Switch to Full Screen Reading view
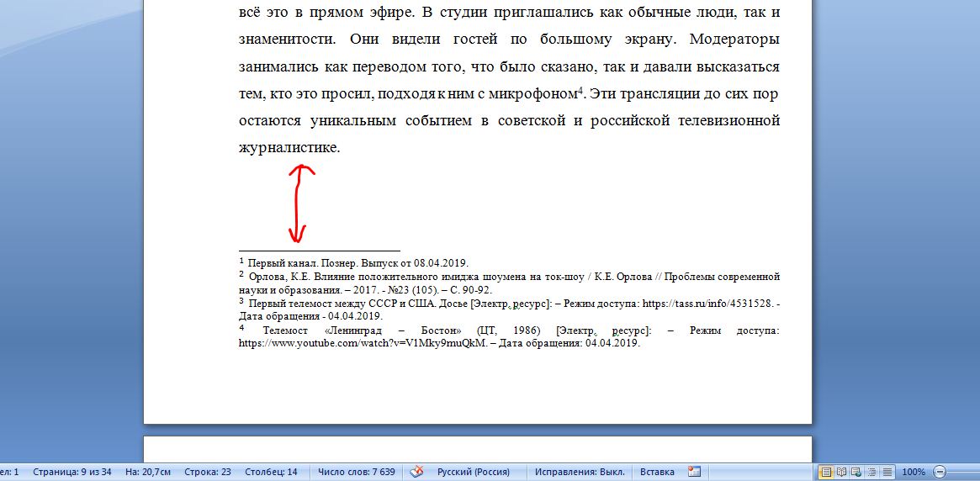The height and width of the screenshot is (481, 980). pyautogui.click(x=841, y=472)
